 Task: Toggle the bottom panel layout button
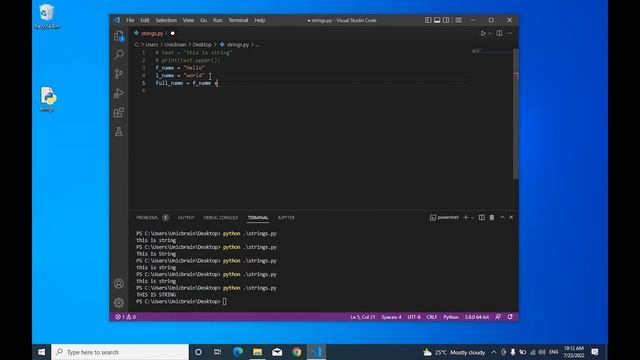[437, 20]
